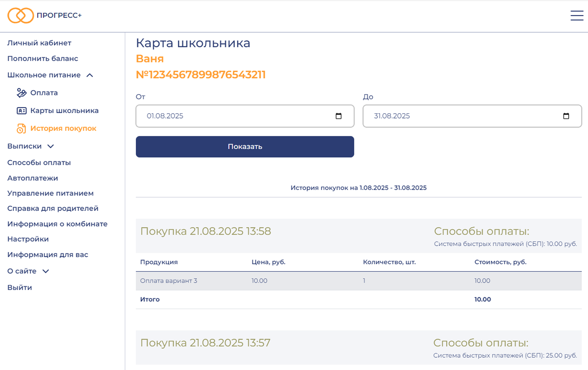Click the От date input field

point(237,116)
